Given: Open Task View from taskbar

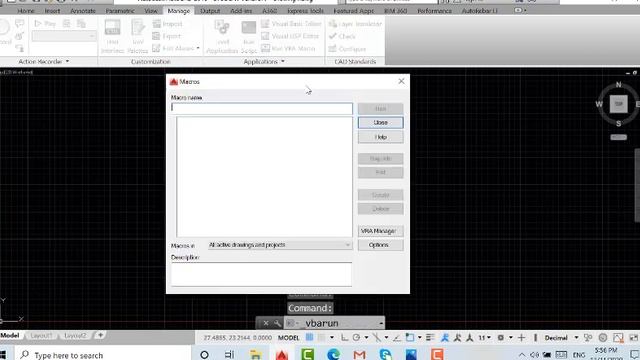Looking at the screenshot, I should (229, 355).
